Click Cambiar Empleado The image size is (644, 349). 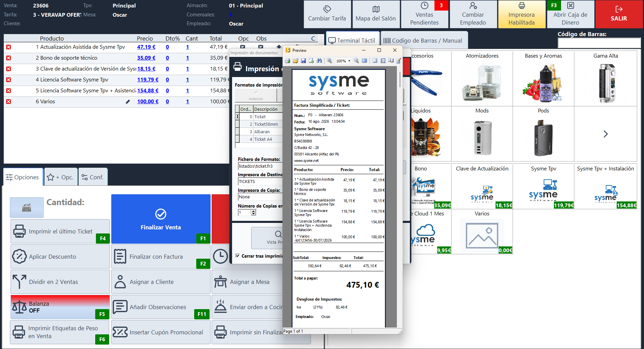(x=473, y=14)
